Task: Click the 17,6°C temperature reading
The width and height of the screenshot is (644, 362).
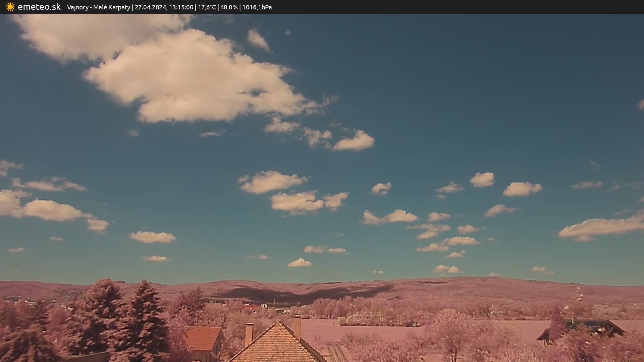Action: [207, 7]
